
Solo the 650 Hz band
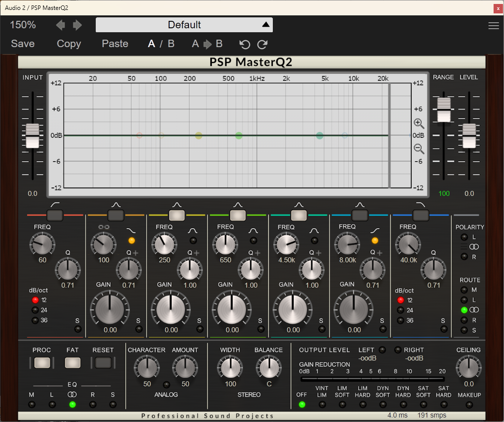260,329
